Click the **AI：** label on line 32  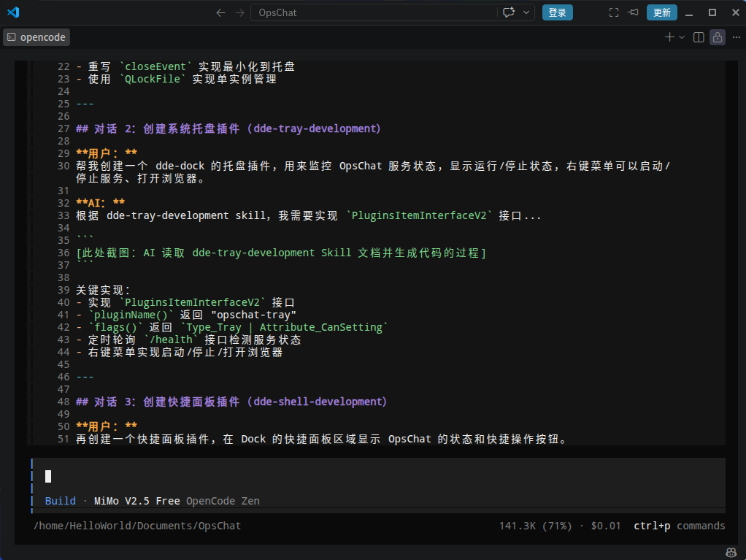tap(101, 203)
